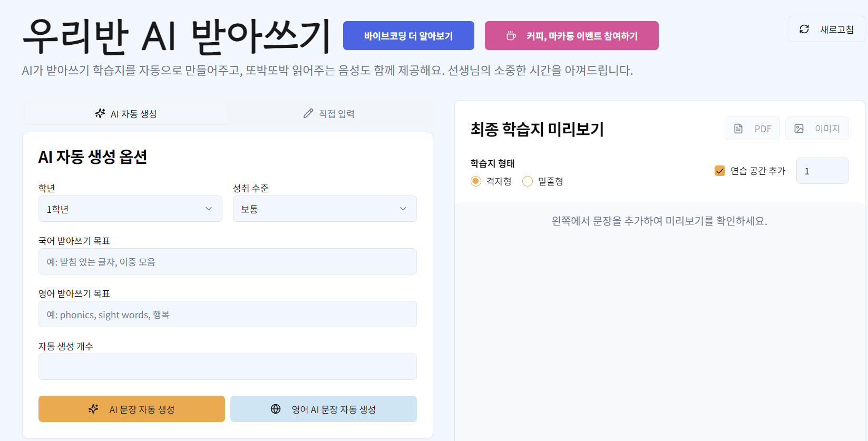Click the practice space count field showing 1
Screen dimensions: 868x441
[822, 170]
